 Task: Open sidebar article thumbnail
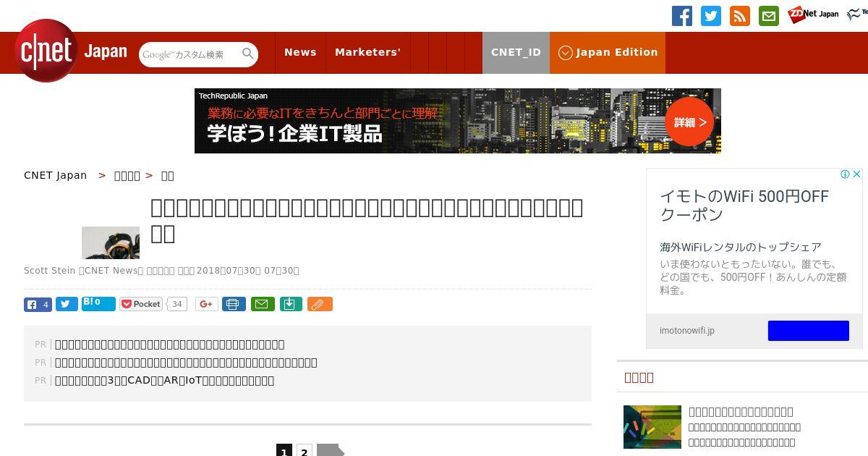click(652, 427)
